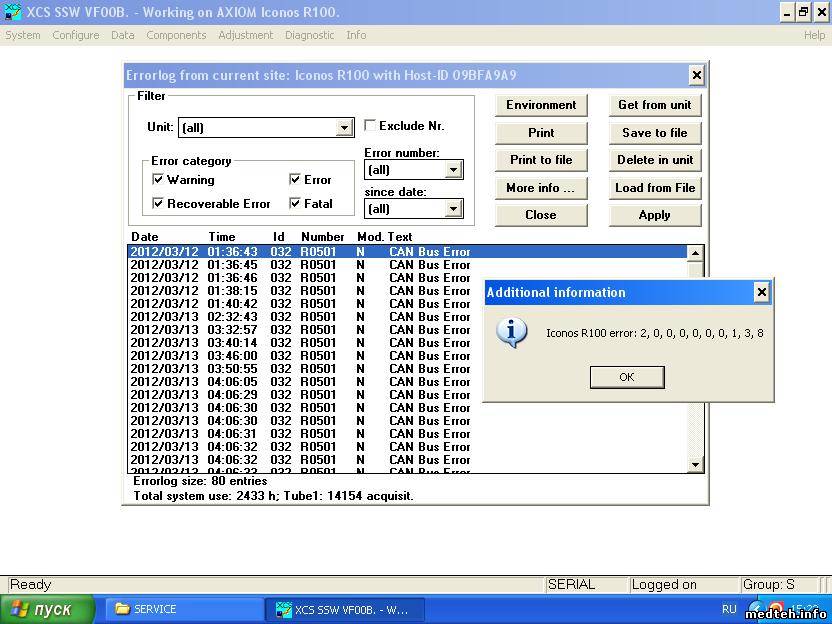Click the error list scrollbar down arrow
The width and height of the screenshot is (832, 624).
point(696,464)
